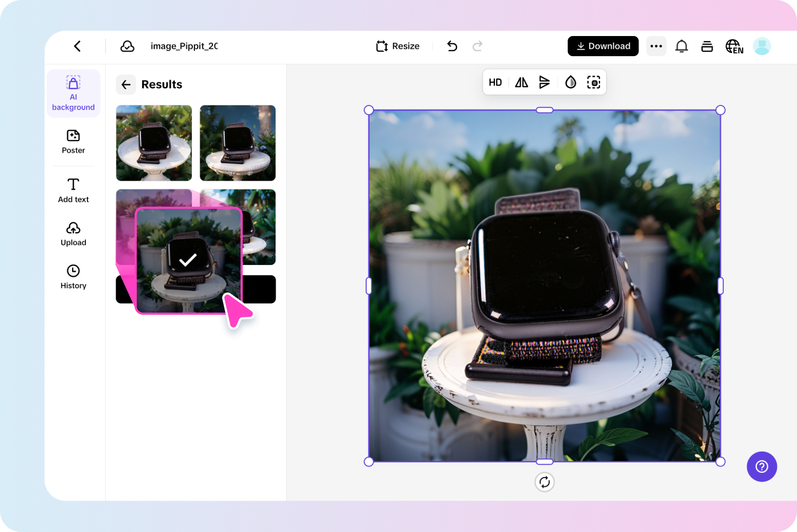Viewport: 797px width, 532px height.
Task: Select the AI background tool
Action: pos(73,93)
